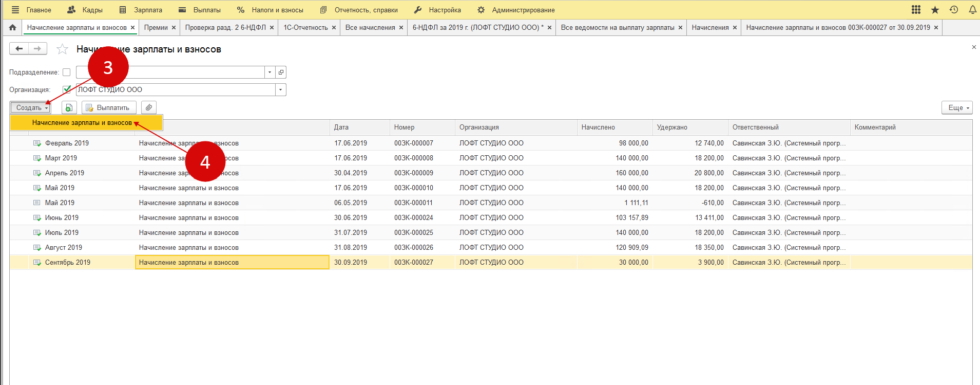
Task: Click the forward navigation arrow
Action: (37, 49)
